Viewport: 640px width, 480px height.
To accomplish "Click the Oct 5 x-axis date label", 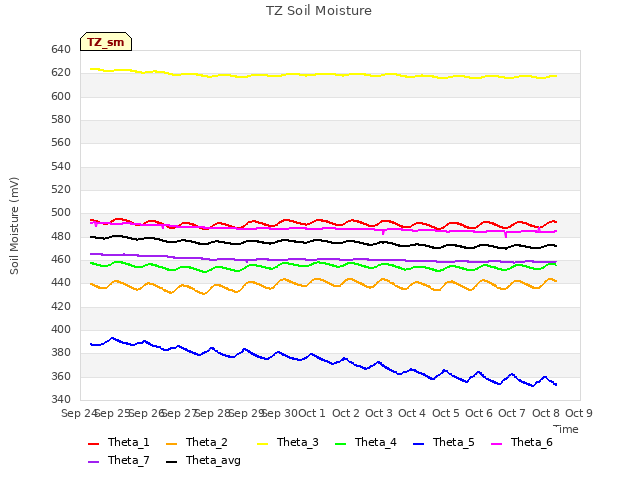I will [446, 413].
